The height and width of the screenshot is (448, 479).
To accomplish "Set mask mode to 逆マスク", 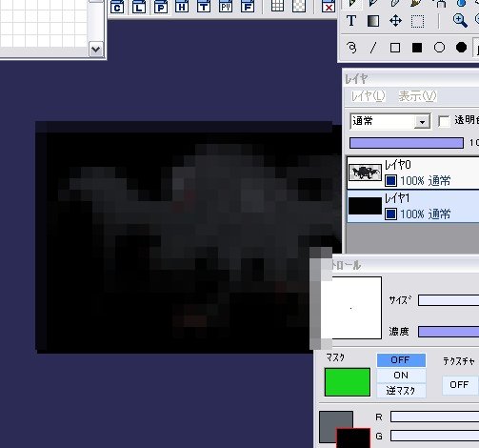I will (401, 391).
